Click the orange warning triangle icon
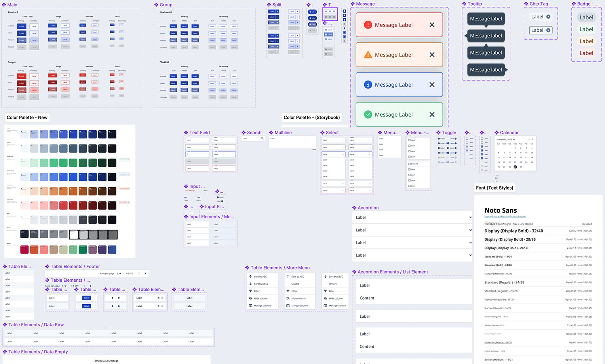605x364 pixels. coord(368,55)
